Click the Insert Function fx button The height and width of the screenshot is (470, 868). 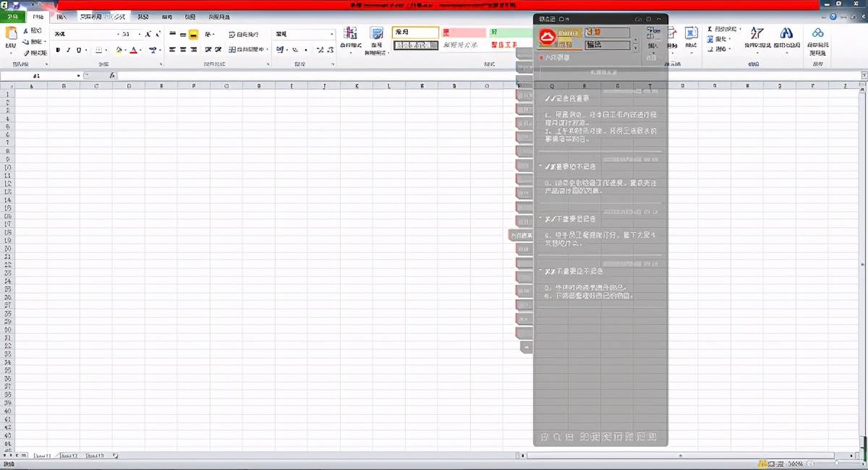[112, 75]
